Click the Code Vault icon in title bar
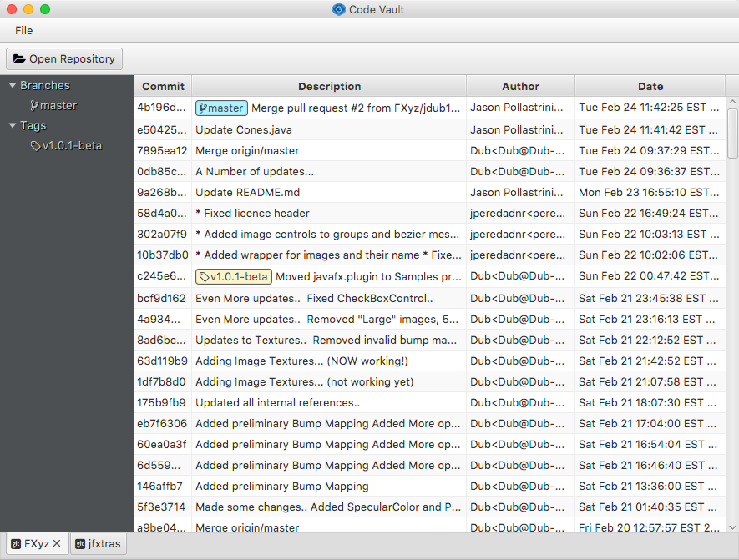 pos(338,9)
